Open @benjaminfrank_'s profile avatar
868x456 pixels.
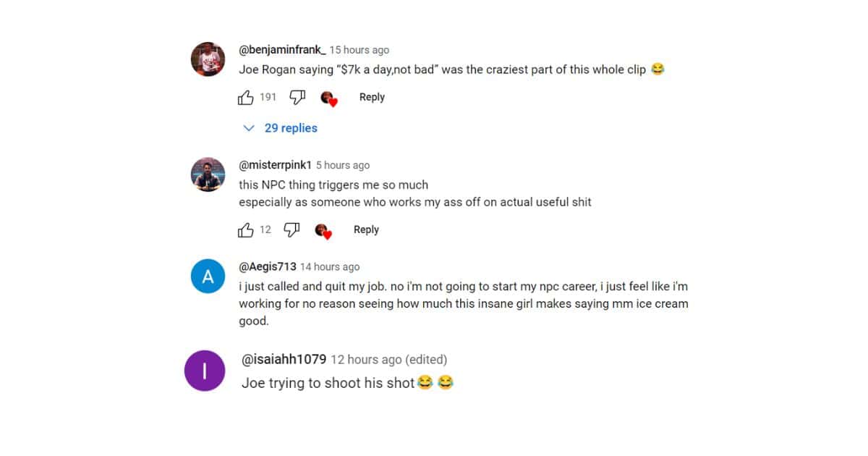click(x=208, y=59)
